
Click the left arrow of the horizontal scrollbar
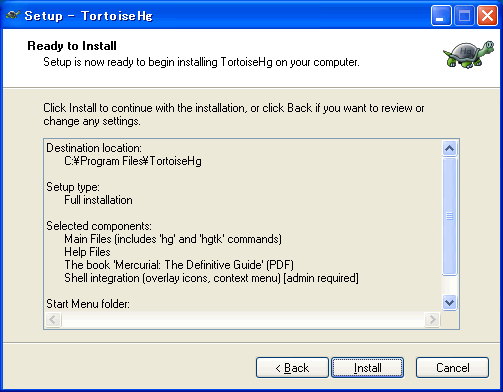click(x=53, y=320)
